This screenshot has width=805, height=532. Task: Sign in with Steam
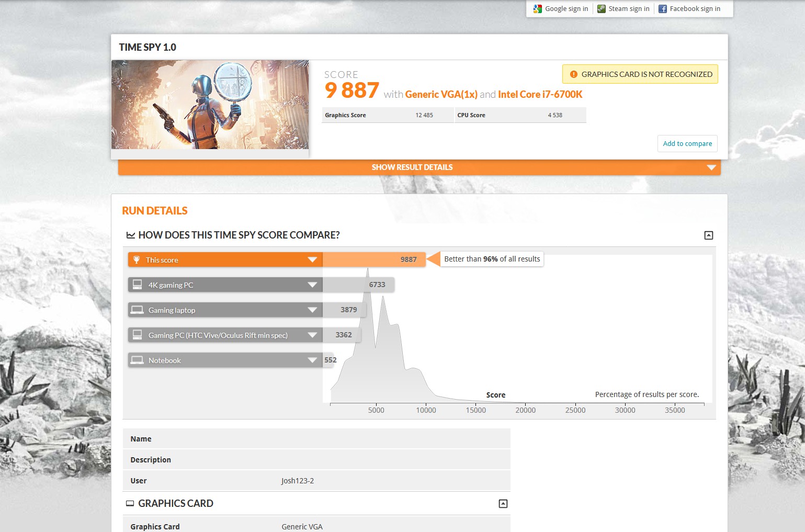[x=623, y=9]
